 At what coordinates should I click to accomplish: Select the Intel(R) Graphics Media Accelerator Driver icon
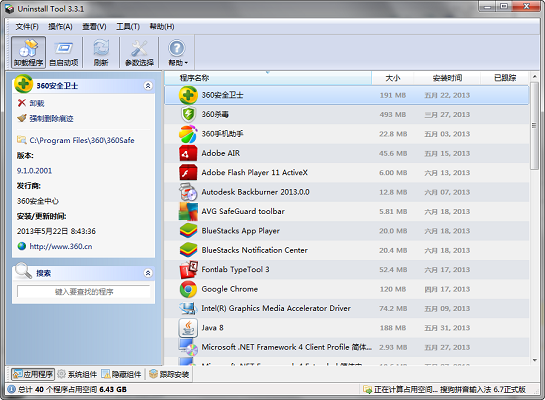click(188, 308)
